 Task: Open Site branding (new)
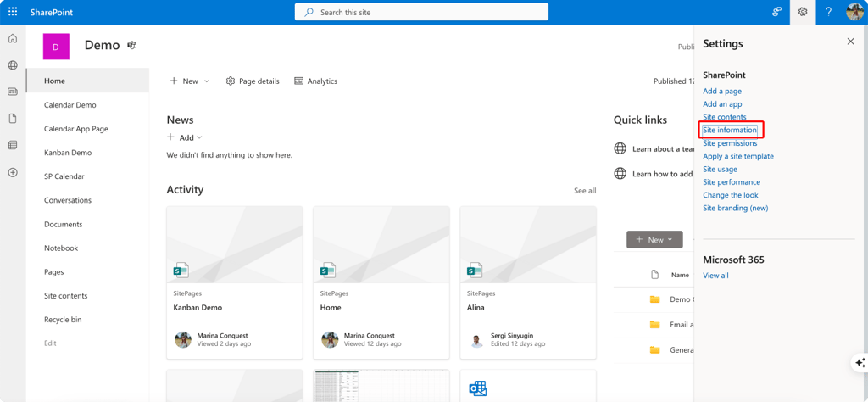[x=736, y=208]
